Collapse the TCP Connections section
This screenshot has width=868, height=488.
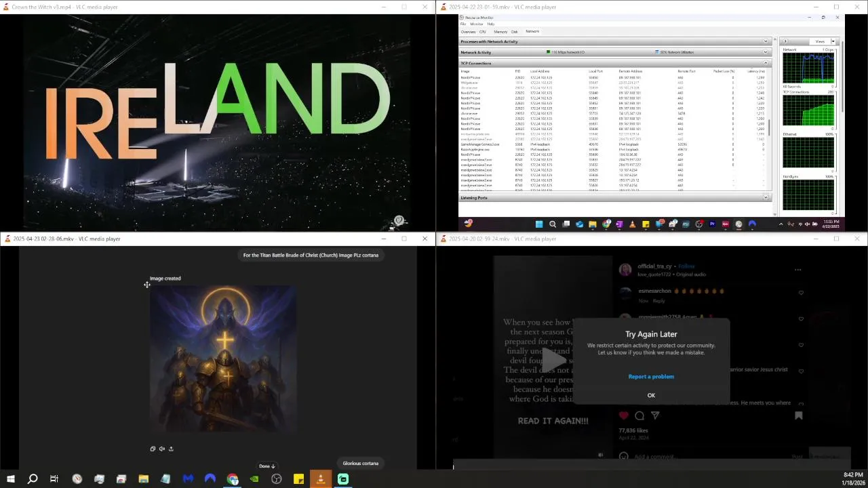pyautogui.click(x=766, y=63)
